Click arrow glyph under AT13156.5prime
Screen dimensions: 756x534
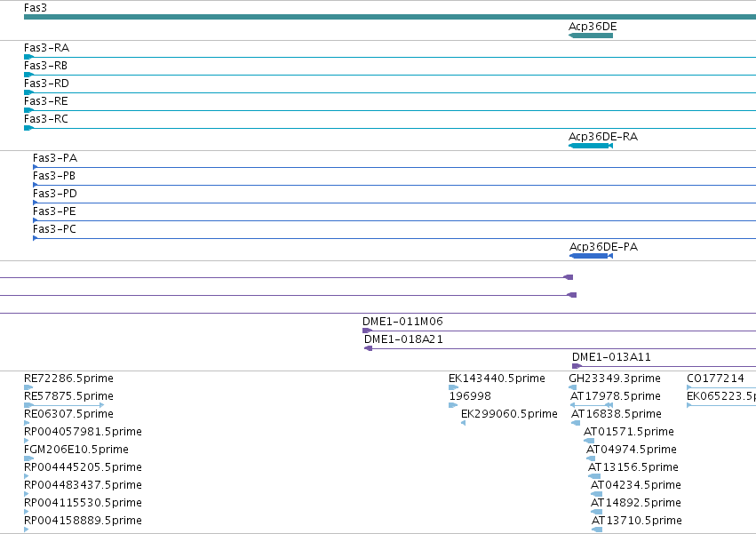pyautogui.click(x=594, y=476)
